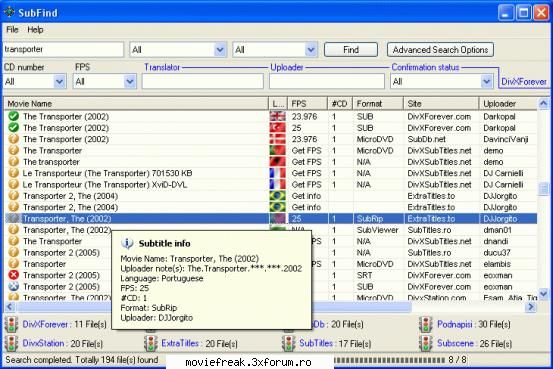Click Danish flag for SubDb.net Transporter row
553x369 pixels.
(278, 139)
